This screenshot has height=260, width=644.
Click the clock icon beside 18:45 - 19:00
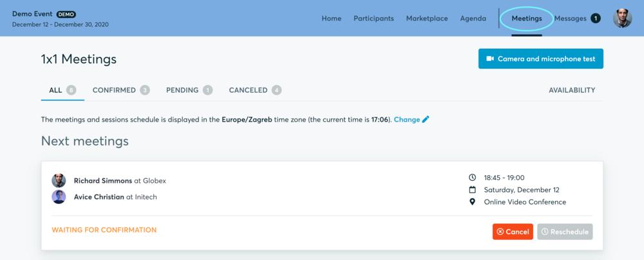472,178
